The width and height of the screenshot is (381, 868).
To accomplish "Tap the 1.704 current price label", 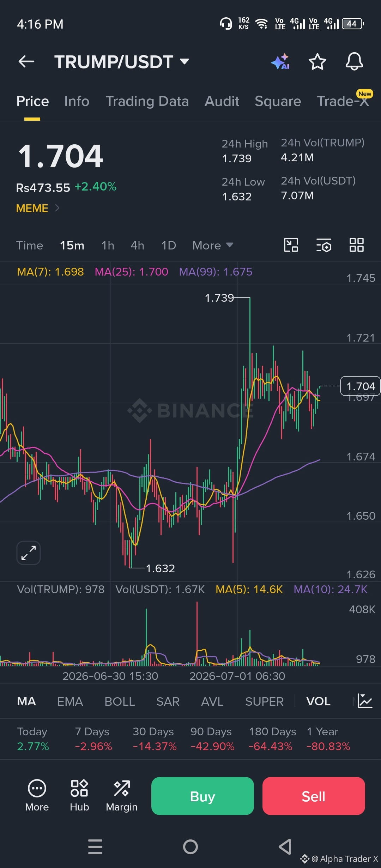I will [360, 386].
